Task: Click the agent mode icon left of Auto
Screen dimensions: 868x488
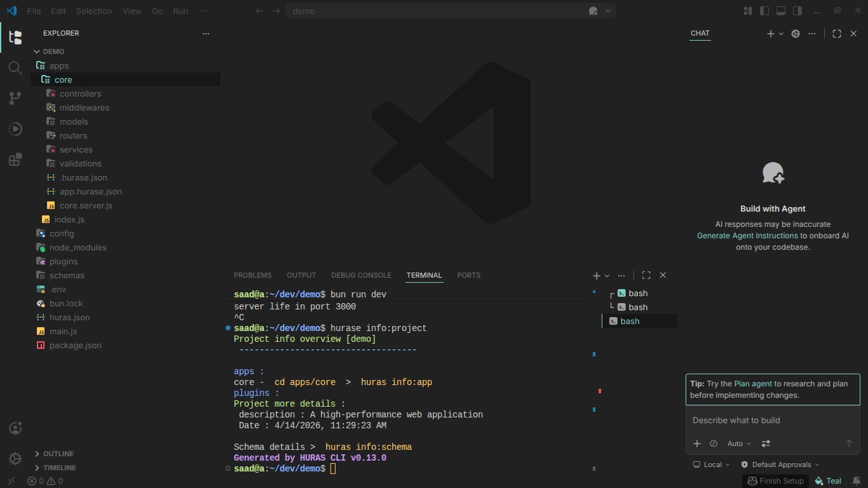Action: pyautogui.click(x=714, y=444)
